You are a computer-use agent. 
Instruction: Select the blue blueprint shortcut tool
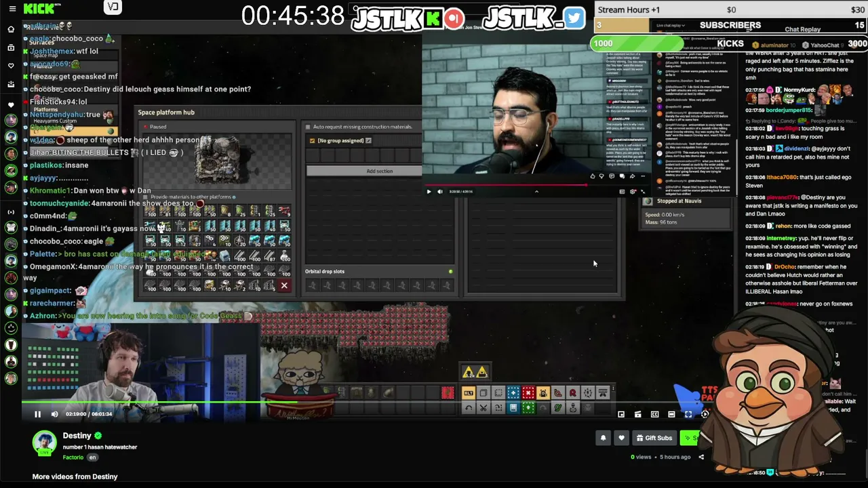click(x=513, y=393)
